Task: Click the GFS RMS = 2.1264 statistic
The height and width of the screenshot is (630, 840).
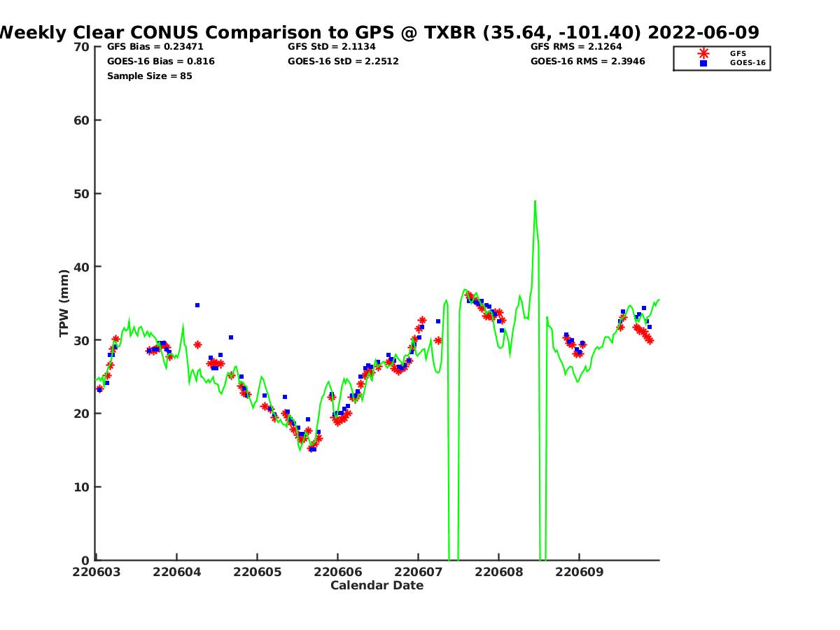Action: [x=576, y=47]
